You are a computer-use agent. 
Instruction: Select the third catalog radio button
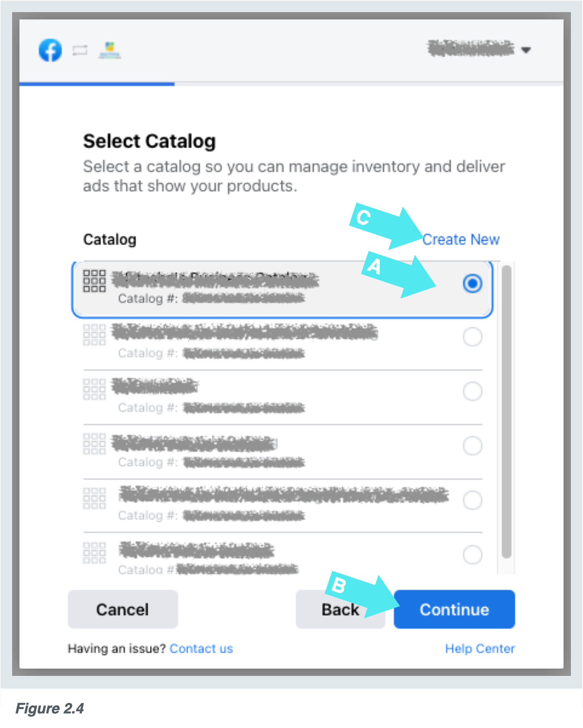pos(473,391)
